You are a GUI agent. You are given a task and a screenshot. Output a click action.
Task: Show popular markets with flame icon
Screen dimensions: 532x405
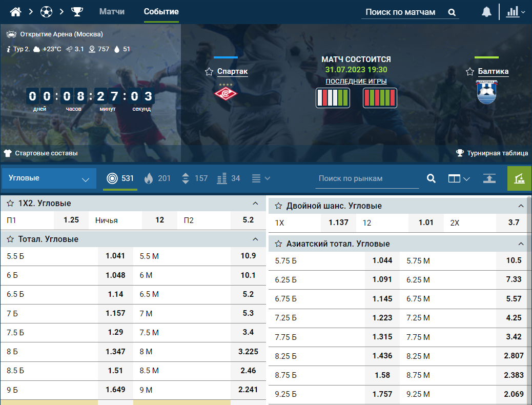coord(157,178)
